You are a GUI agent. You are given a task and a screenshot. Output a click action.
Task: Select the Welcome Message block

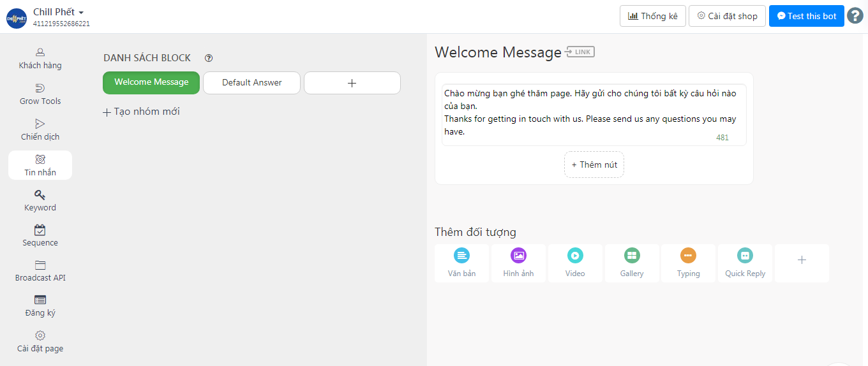tap(151, 82)
